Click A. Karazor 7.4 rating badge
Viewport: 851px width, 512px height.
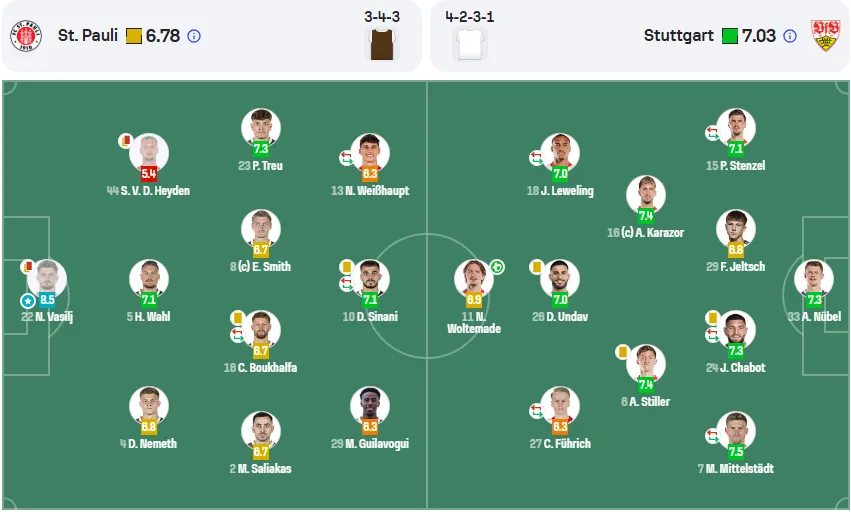pyautogui.click(x=645, y=216)
